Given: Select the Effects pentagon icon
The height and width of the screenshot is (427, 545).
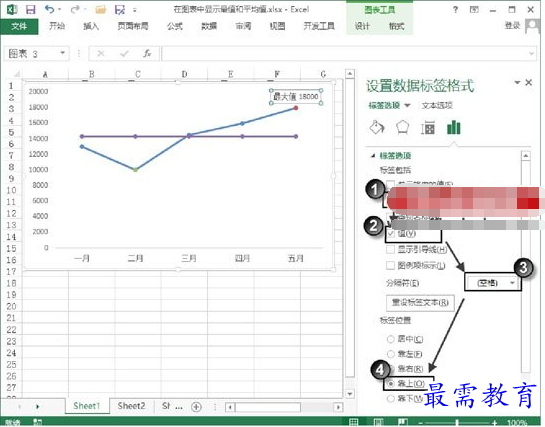Looking at the screenshot, I should 402,128.
